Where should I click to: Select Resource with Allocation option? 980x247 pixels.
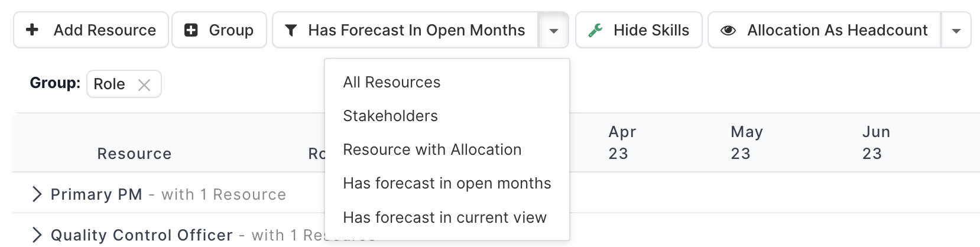(432, 149)
